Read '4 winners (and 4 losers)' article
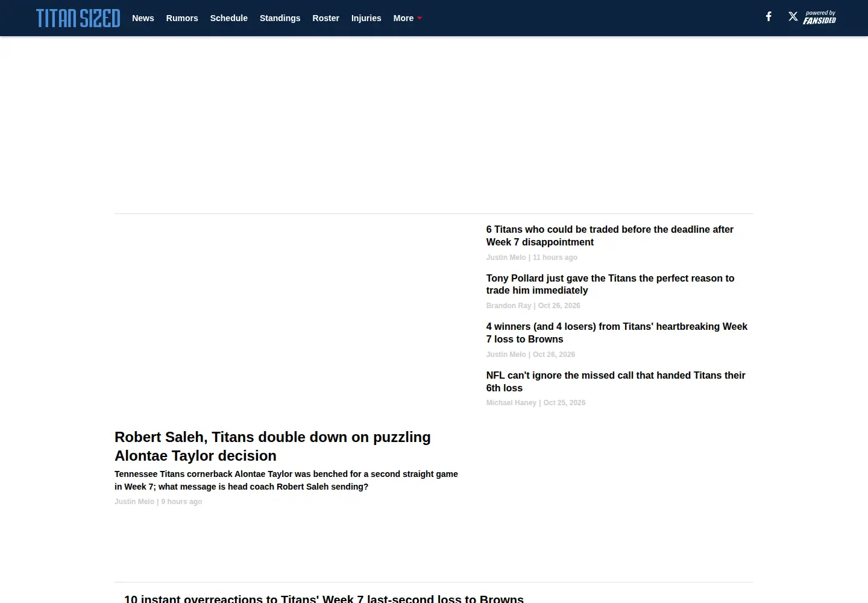 (617, 333)
